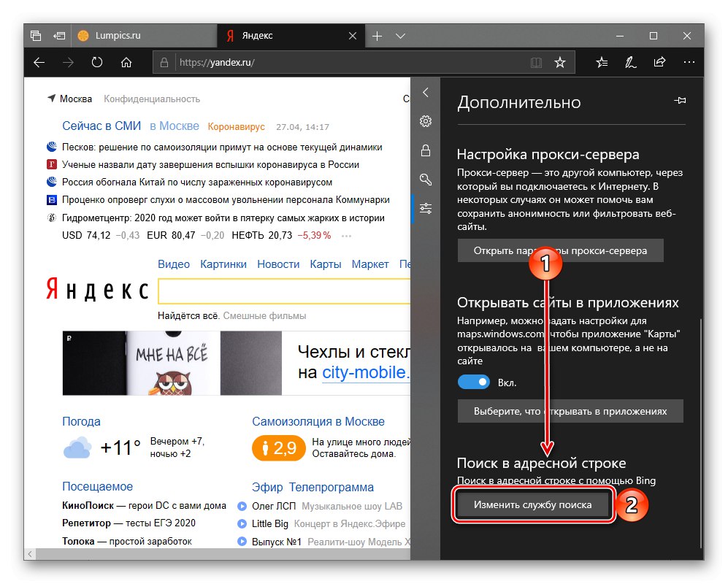Open Карты link
Screen dimensions: 728x584
click(326, 264)
